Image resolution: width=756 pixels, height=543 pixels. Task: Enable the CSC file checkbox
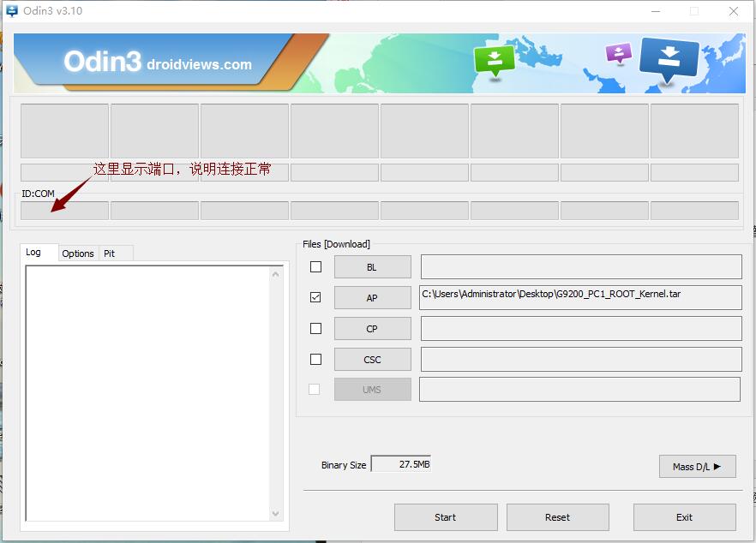pos(315,359)
